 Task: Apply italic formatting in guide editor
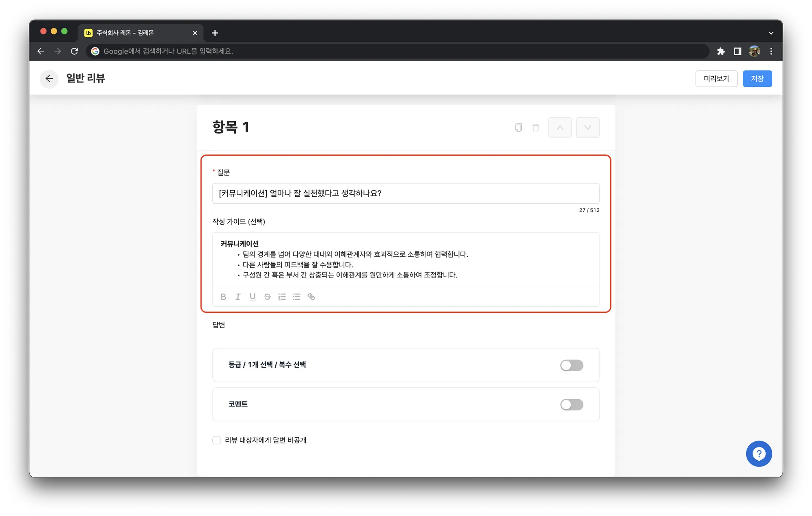(238, 297)
